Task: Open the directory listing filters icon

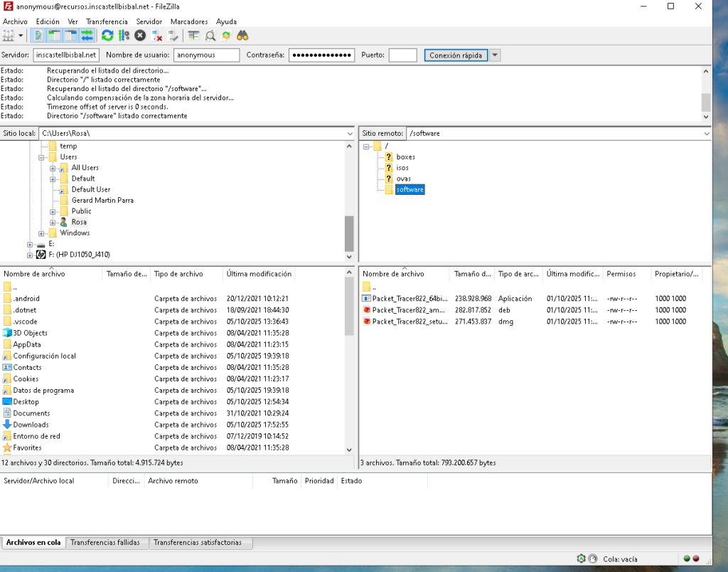Action: point(194,35)
